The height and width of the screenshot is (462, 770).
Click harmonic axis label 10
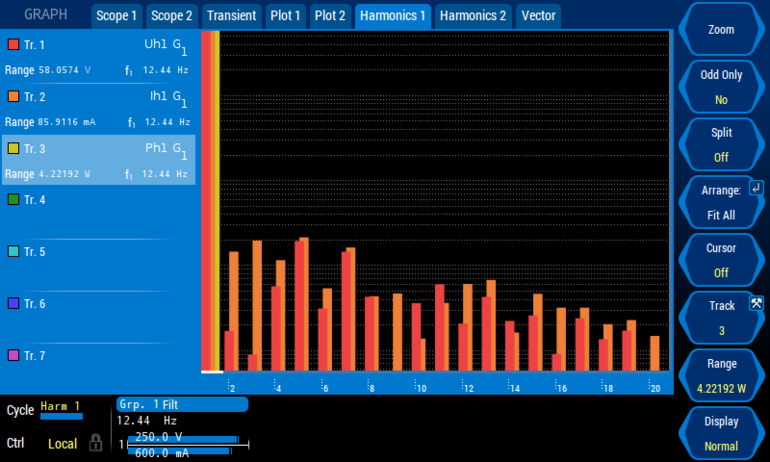(421, 388)
